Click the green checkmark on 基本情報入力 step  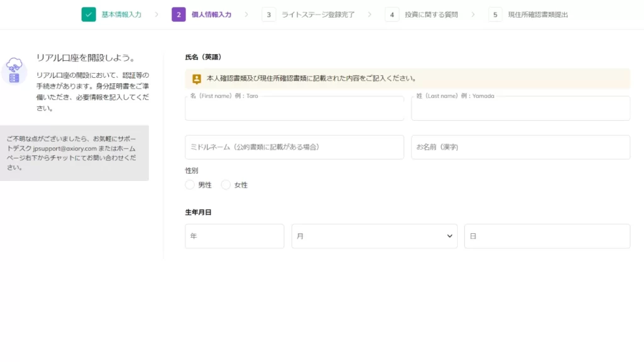(87, 14)
